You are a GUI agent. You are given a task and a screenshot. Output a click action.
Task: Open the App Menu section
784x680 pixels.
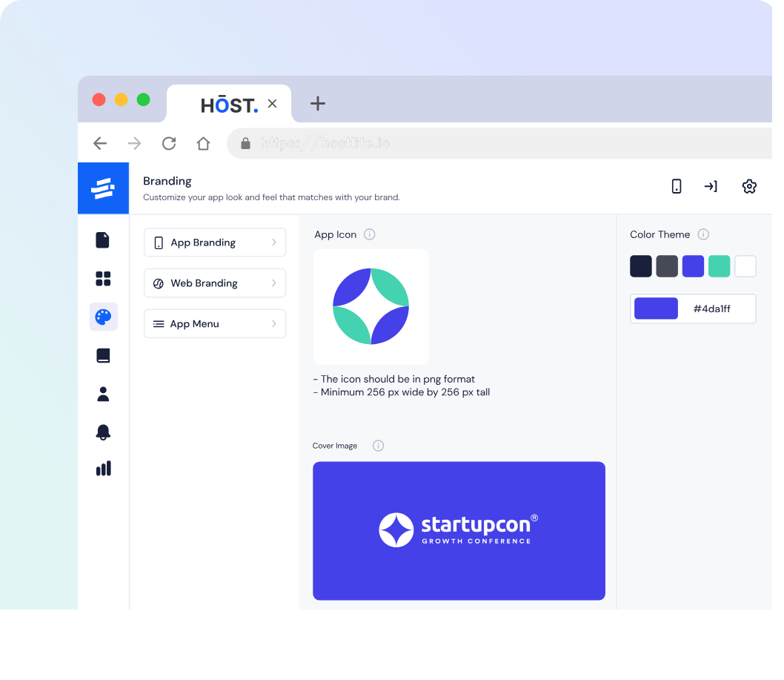pyautogui.click(x=215, y=324)
